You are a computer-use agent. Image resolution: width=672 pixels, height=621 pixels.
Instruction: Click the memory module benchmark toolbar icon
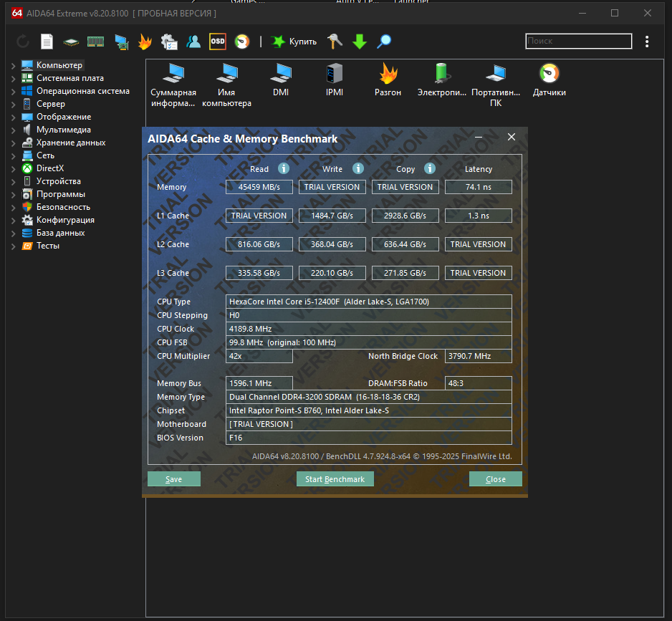coord(95,42)
